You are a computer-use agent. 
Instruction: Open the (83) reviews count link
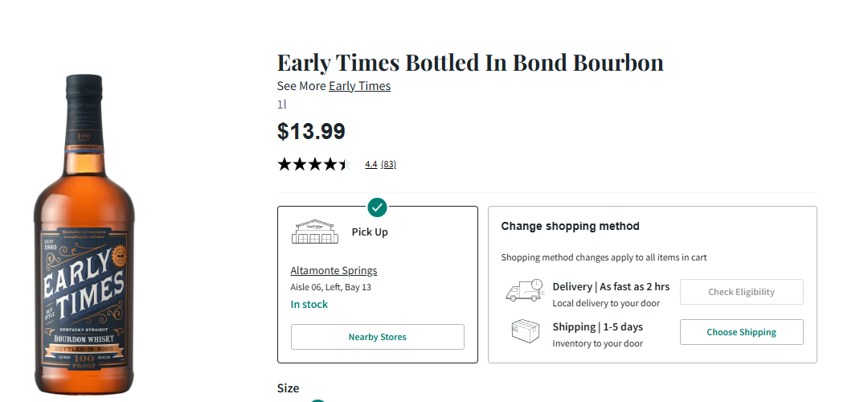(388, 164)
